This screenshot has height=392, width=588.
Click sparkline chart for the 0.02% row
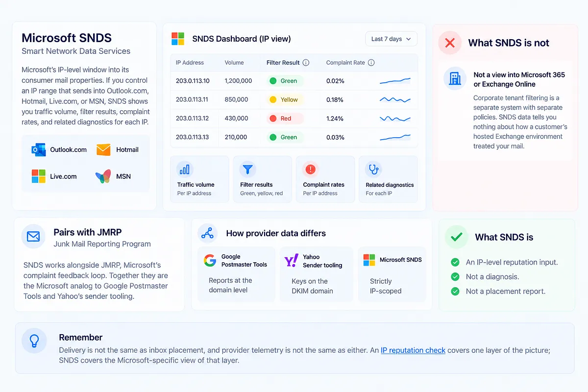[395, 81]
